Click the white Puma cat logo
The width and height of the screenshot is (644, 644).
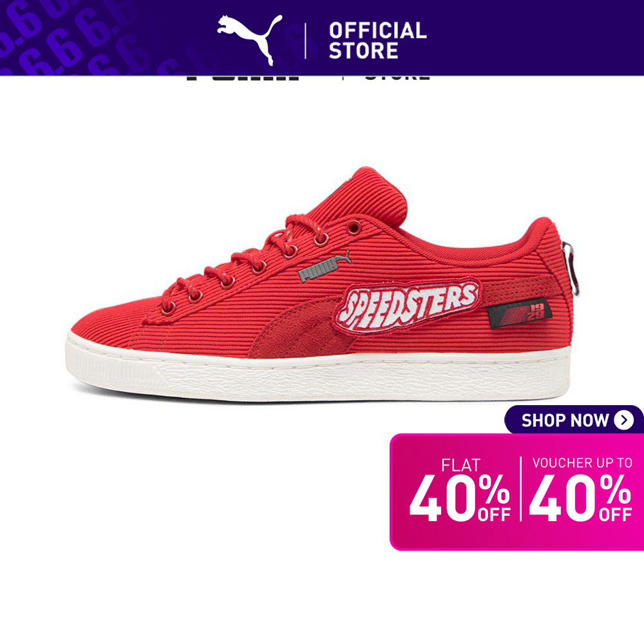click(x=249, y=40)
